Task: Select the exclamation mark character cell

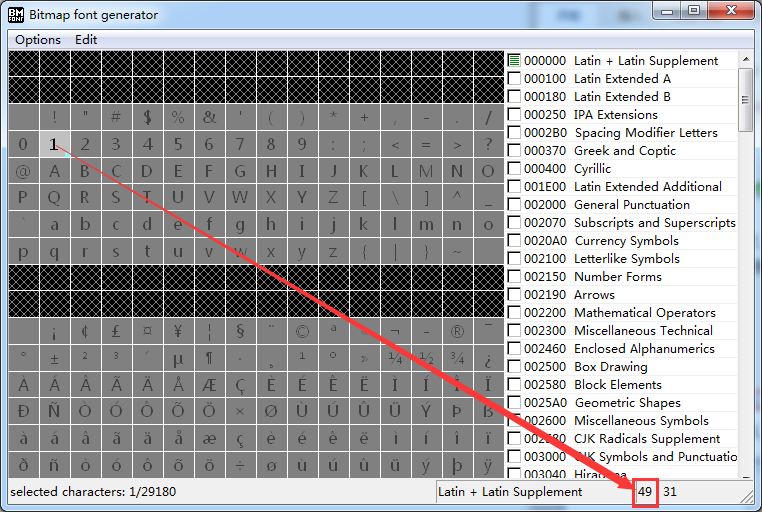Action: 54,117
